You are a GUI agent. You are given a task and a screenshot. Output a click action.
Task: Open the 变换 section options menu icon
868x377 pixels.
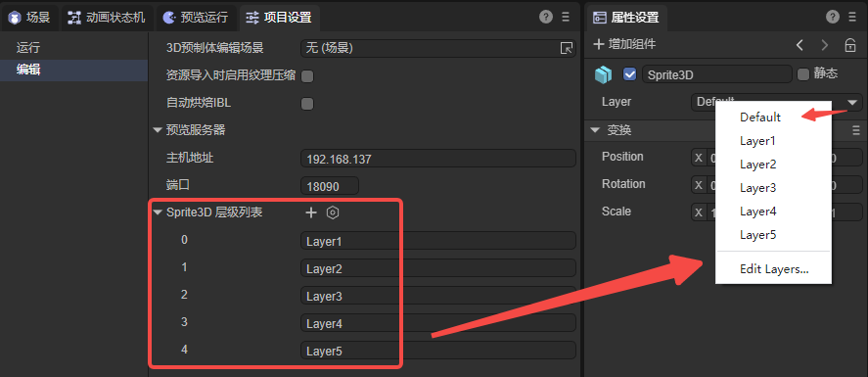coord(855,130)
